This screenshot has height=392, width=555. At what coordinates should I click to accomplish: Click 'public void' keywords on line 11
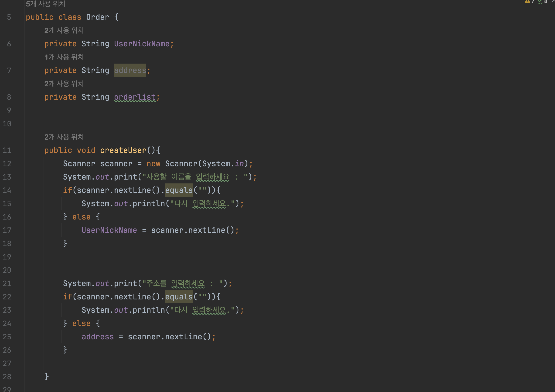[70, 150]
